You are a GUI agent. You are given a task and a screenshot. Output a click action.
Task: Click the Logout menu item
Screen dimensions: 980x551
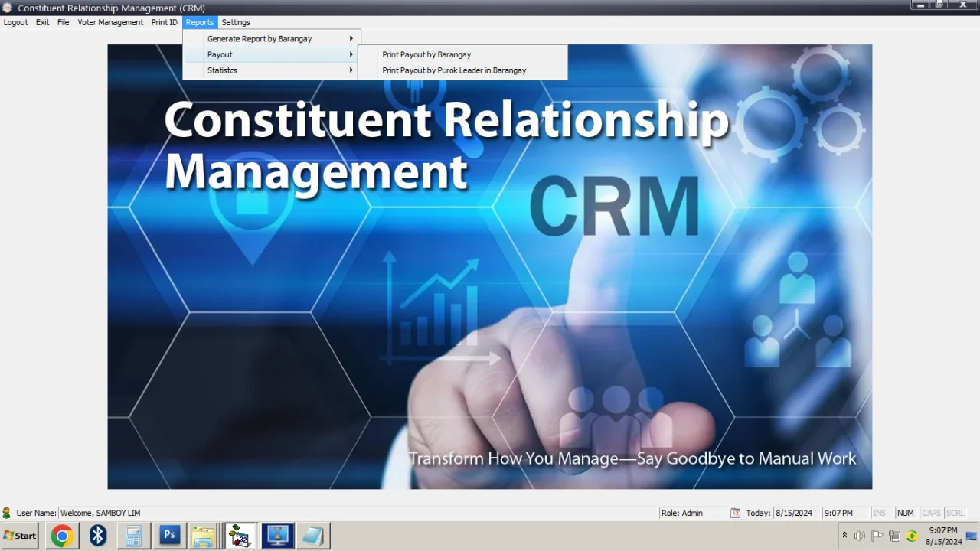click(x=15, y=22)
